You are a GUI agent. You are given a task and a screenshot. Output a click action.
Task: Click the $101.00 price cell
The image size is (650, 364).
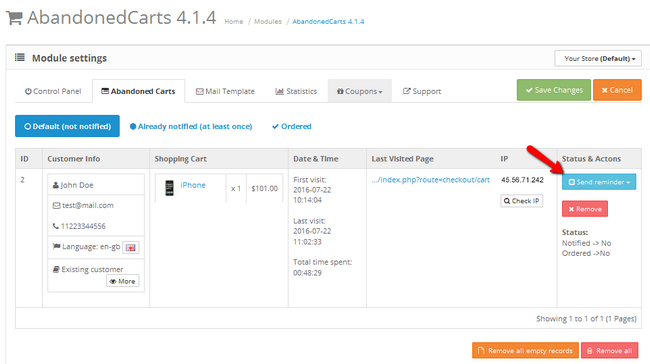(264, 189)
